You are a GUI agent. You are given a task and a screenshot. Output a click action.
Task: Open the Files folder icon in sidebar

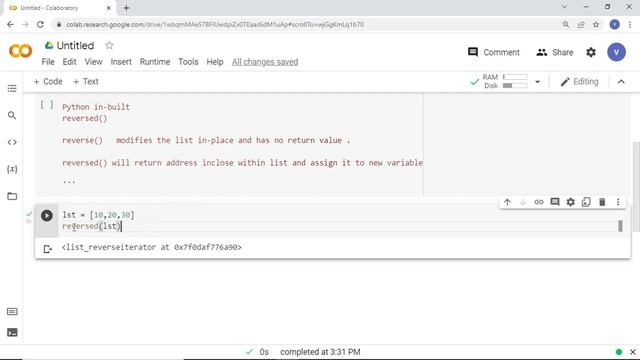coord(12,196)
